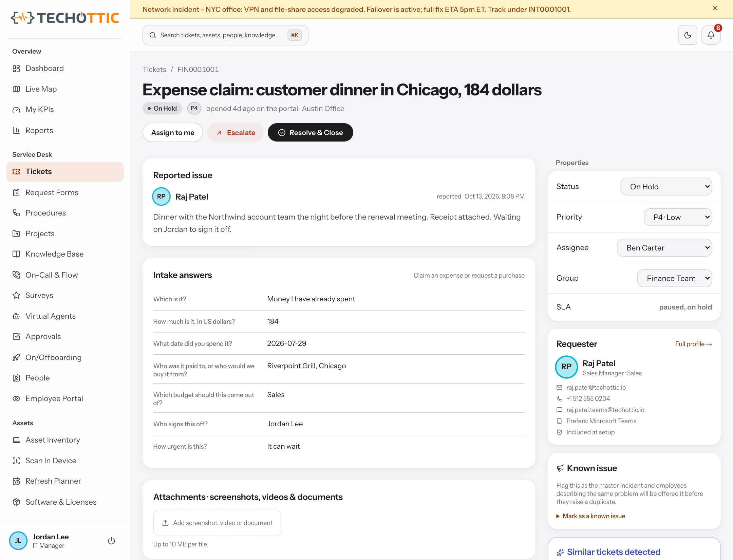Escalate this ticket

pyautogui.click(x=236, y=132)
